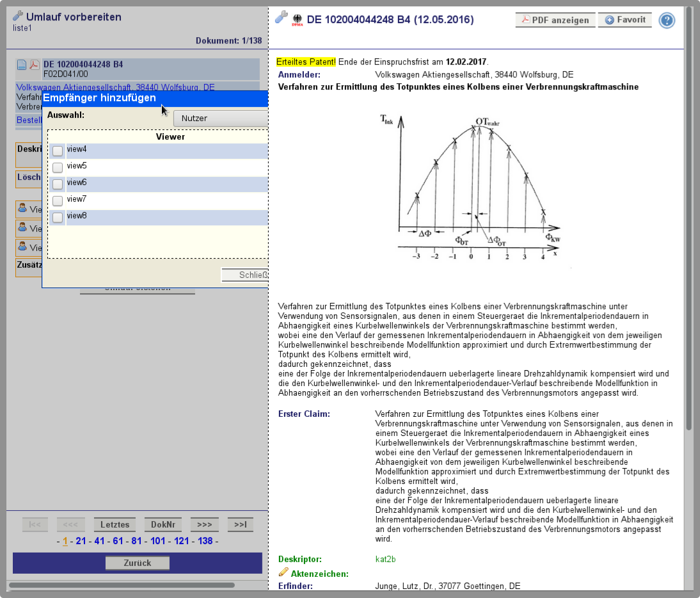Click the DPMA eagle logo icon

[297, 20]
